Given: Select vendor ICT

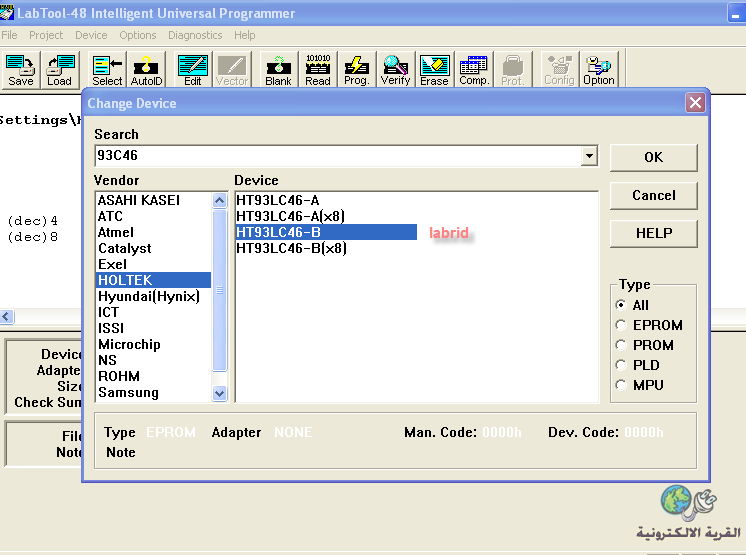Looking at the screenshot, I should coord(153,312).
